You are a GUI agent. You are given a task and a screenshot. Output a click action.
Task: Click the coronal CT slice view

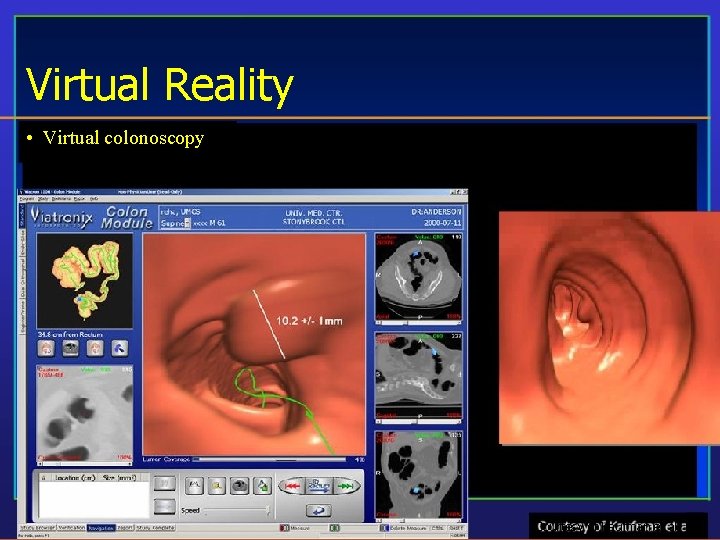(419, 474)
